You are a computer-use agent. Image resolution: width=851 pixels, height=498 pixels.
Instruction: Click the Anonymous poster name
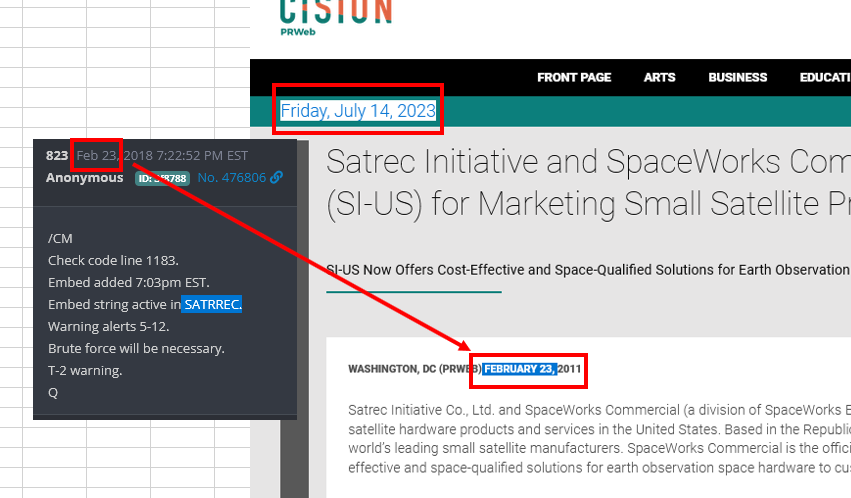click(x=85, y=178)
